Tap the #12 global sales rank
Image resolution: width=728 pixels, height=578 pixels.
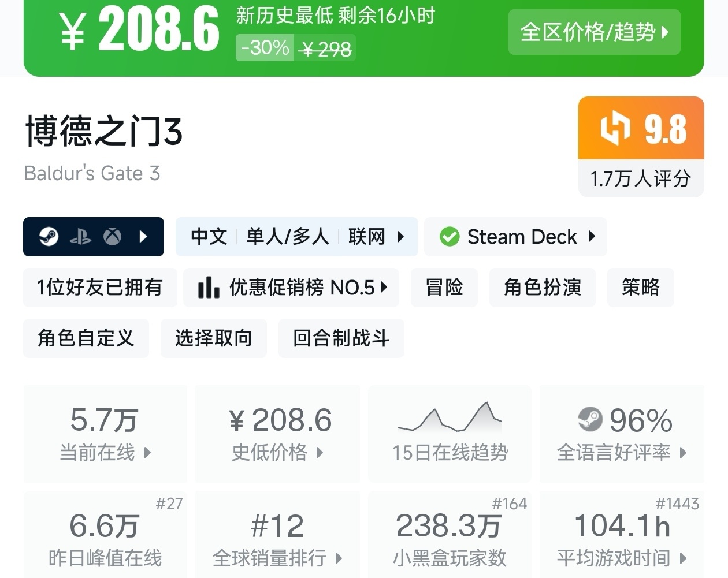point(277,526)
